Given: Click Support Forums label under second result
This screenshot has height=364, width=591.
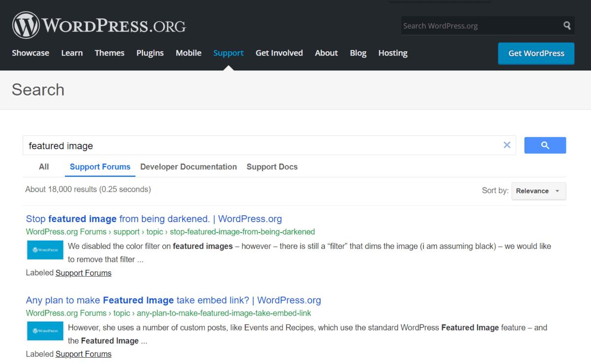Looking at the screenshot, I should point(84,354).
